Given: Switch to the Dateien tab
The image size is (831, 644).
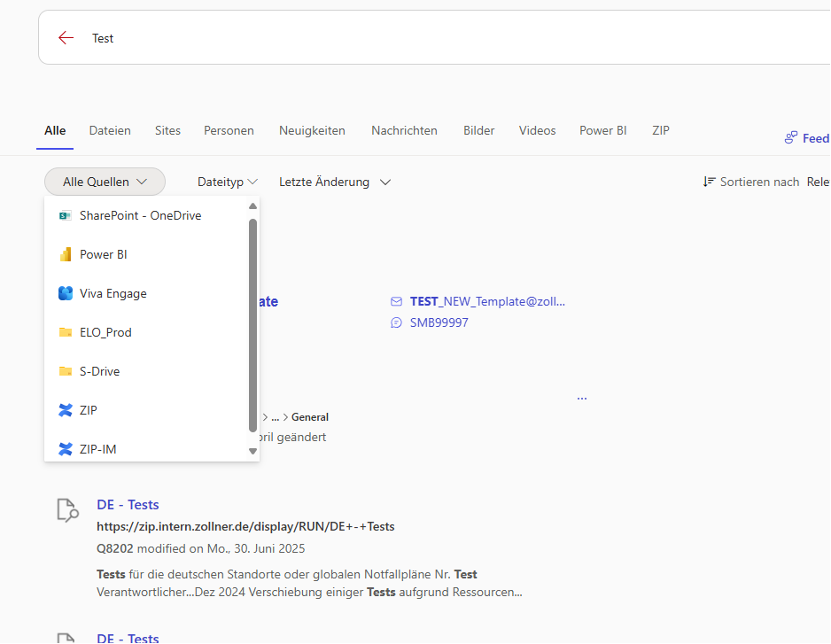Looking at the screenshot, I should (x=110, y=130).
